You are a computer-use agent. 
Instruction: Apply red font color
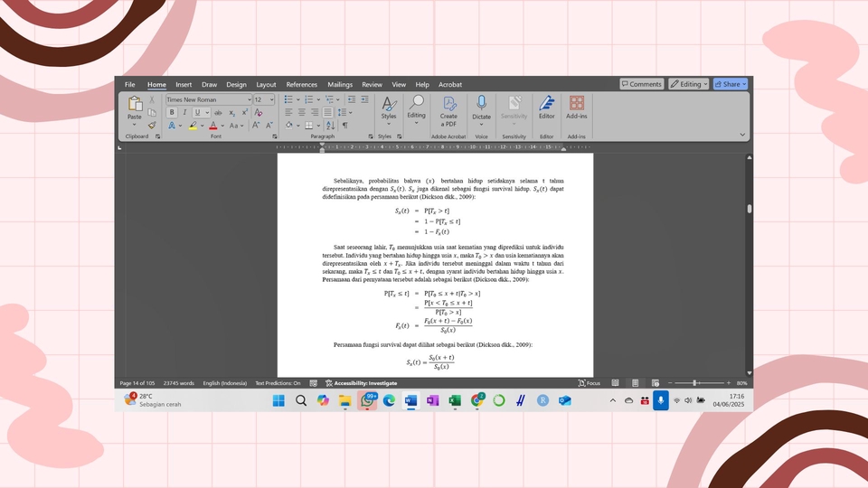[213, 126]
